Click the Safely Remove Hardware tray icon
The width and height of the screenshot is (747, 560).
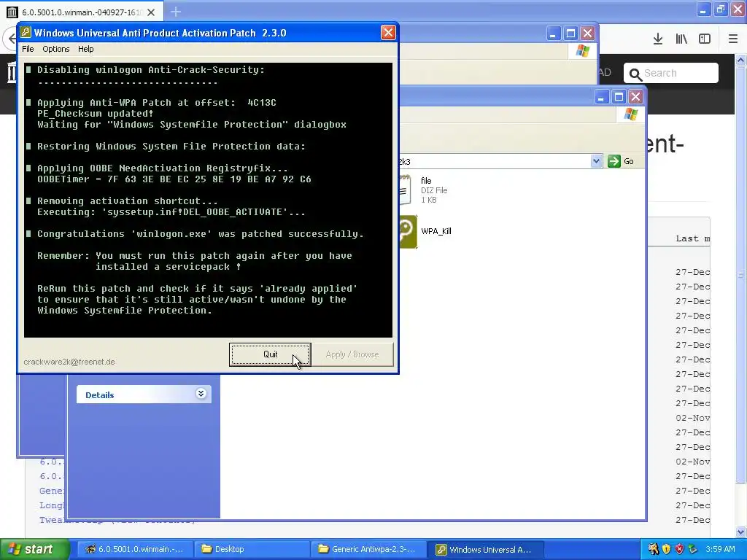693,549
